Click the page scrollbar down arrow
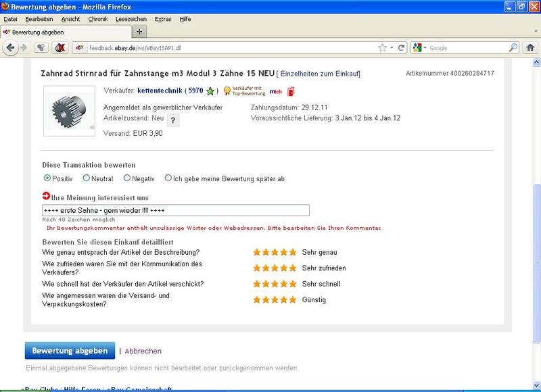541x392 pixels. [536, 385]
